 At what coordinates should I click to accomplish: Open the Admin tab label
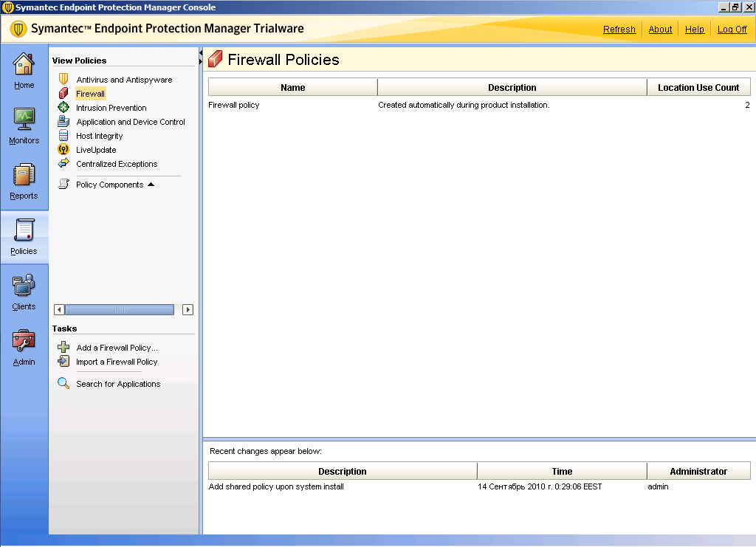[24, 362]
